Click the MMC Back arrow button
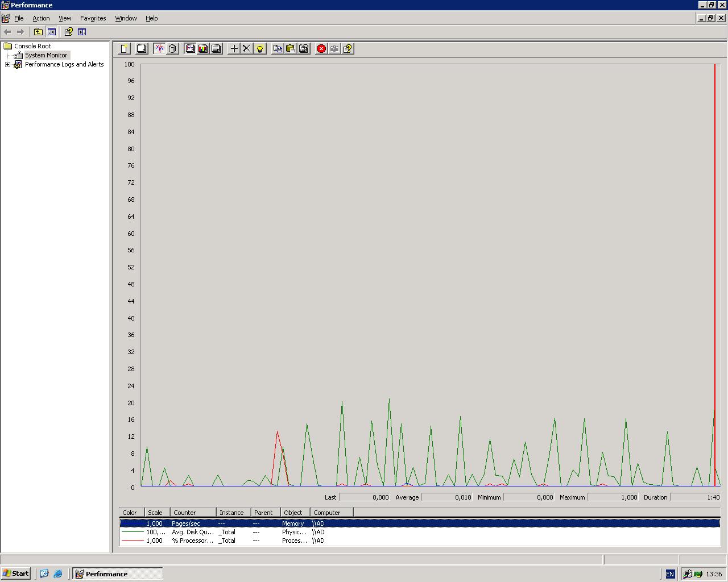Image resolution: width=728 pixels, height=582 pixels. 7,32
